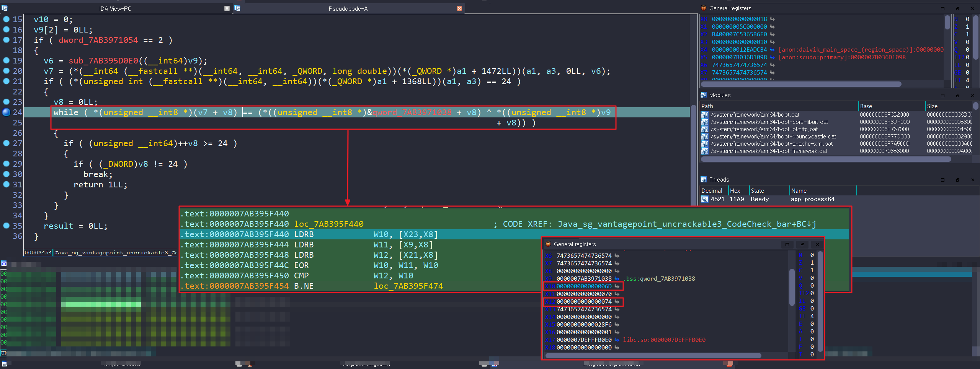Click the jump arrow beside register X2
The height and width of the screenshot is (369, 980).
pyautogui.click(x=772, y=34)
